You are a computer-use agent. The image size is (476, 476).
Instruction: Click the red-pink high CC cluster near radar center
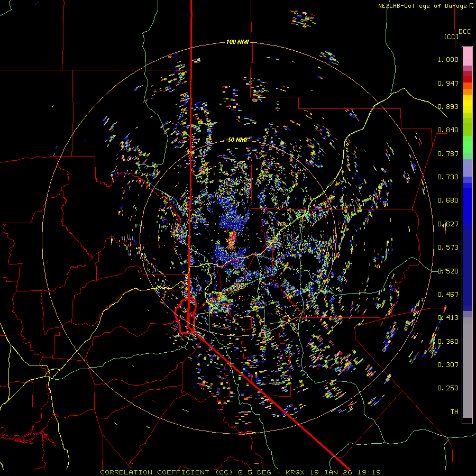pos(232,239)
